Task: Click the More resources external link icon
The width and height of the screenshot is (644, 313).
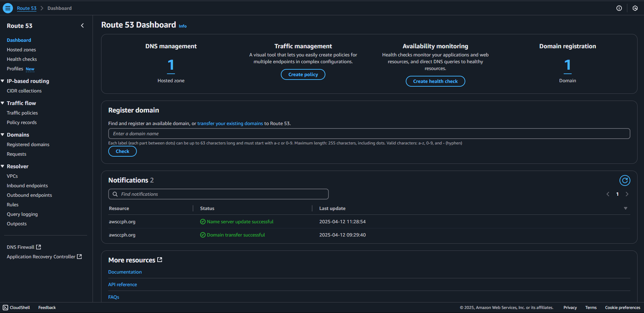Action: pos(160,260)
